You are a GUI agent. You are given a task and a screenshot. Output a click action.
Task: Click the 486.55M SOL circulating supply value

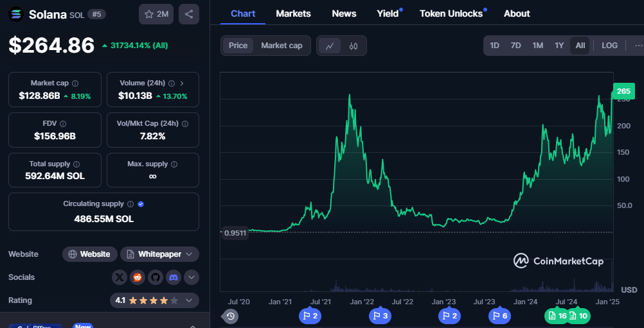point(104,219)
